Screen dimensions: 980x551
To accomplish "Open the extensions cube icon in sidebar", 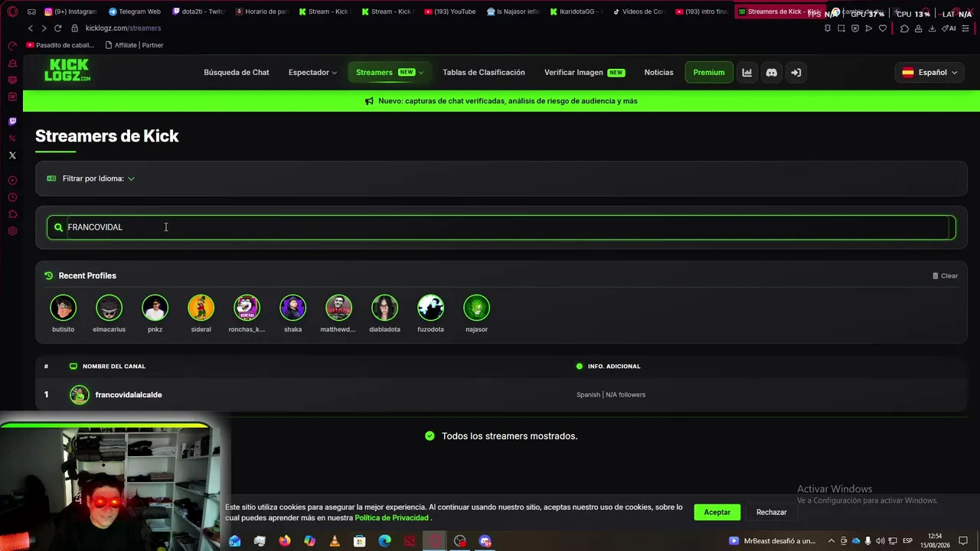I will [12, 214].
